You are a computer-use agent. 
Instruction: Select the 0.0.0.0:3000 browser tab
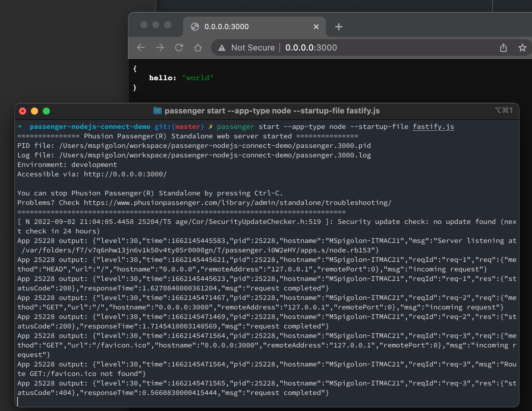[x=254, y=27]
